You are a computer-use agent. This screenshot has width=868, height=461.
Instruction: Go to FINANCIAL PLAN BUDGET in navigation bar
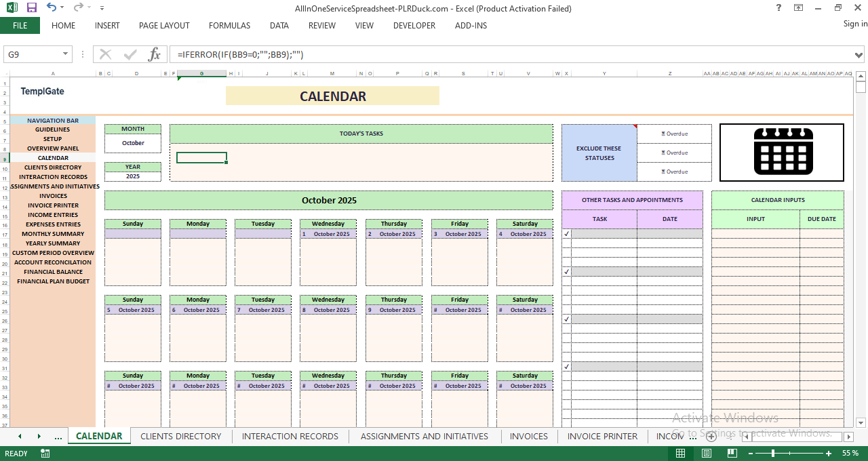(53, 281)
